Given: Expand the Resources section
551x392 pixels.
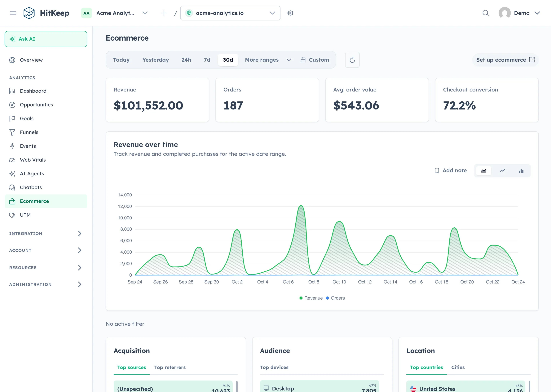Looking at the screenshot, I should tap(46, 267).
